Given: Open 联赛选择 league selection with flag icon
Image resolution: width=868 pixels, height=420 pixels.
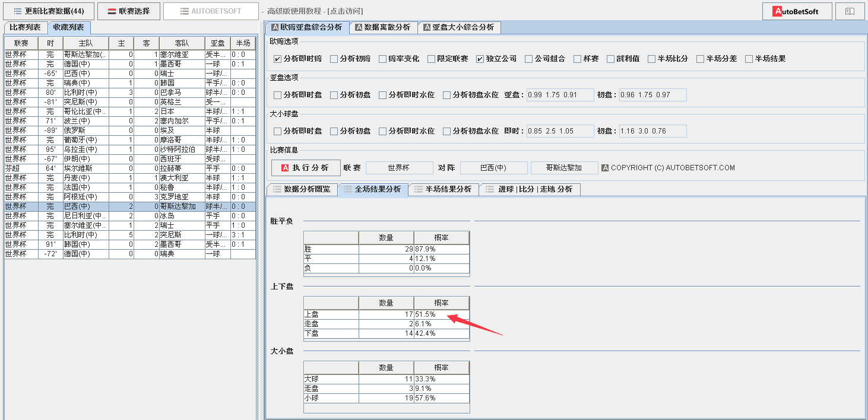Looking at the screenshot, I should coord(128,11).
